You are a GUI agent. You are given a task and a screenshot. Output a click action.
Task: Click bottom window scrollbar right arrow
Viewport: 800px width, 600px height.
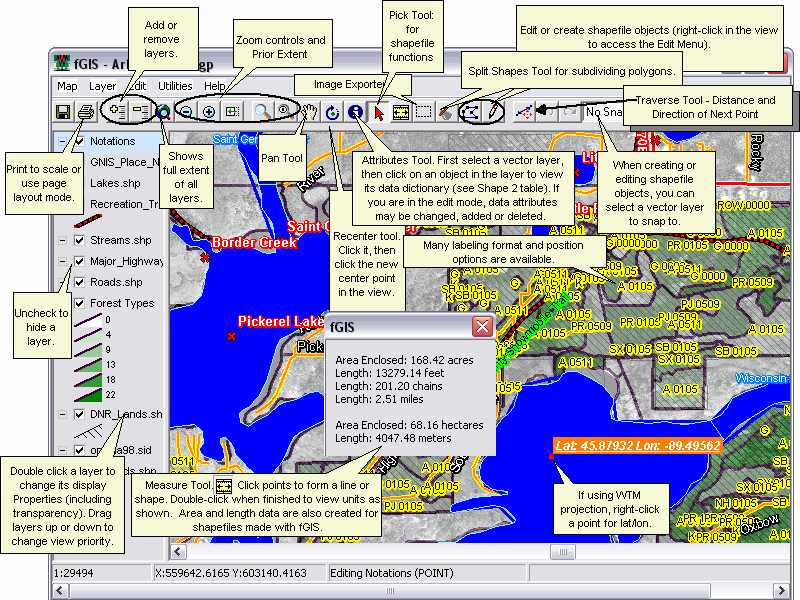(x=780, y=590)
